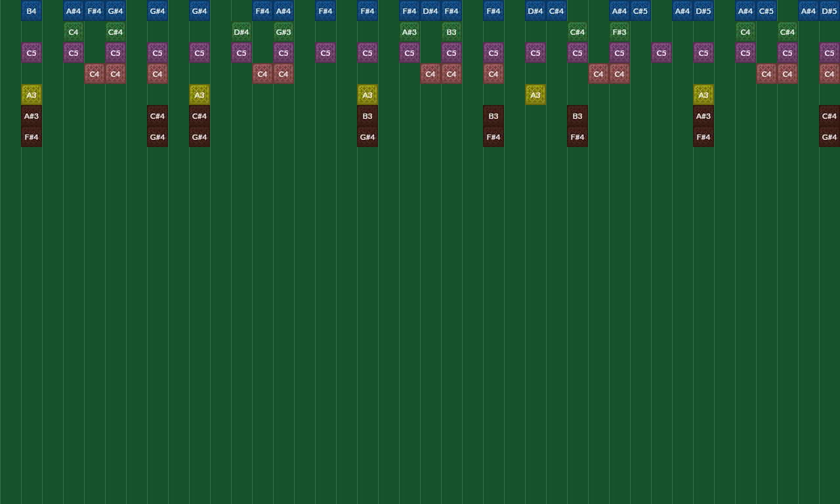Click the leftmost pink C4 note
The width and height of the screenshot is (840, 504).
pyautogui.click(x=94, y=74)
